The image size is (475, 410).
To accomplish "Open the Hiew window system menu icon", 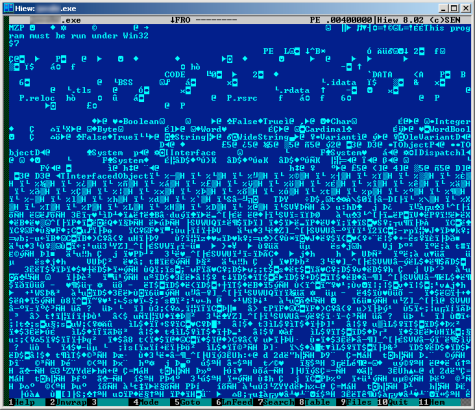I will click(8, 8).
